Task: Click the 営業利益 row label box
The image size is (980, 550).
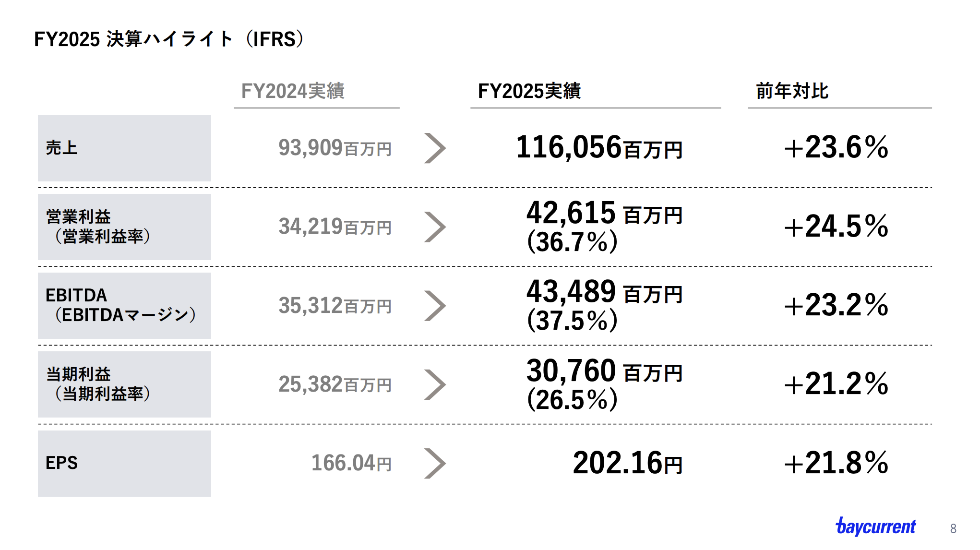Action: click(124, 227)
